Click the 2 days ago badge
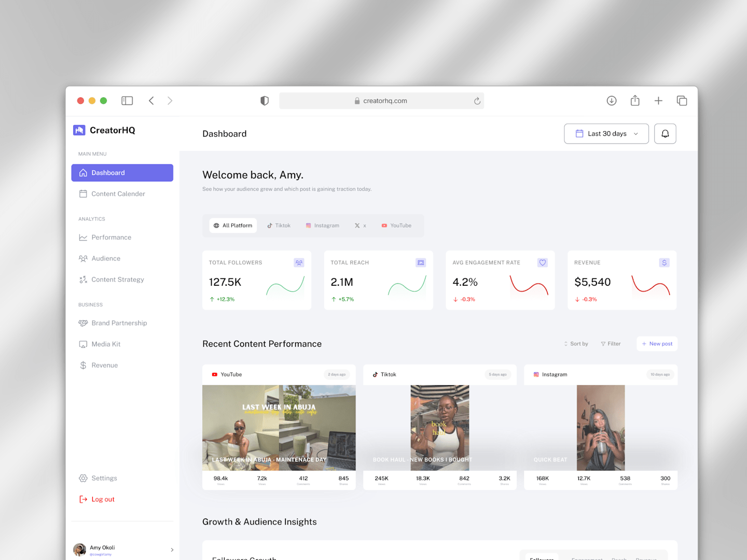The image size is (747, 560). click(x=337, y=374)
